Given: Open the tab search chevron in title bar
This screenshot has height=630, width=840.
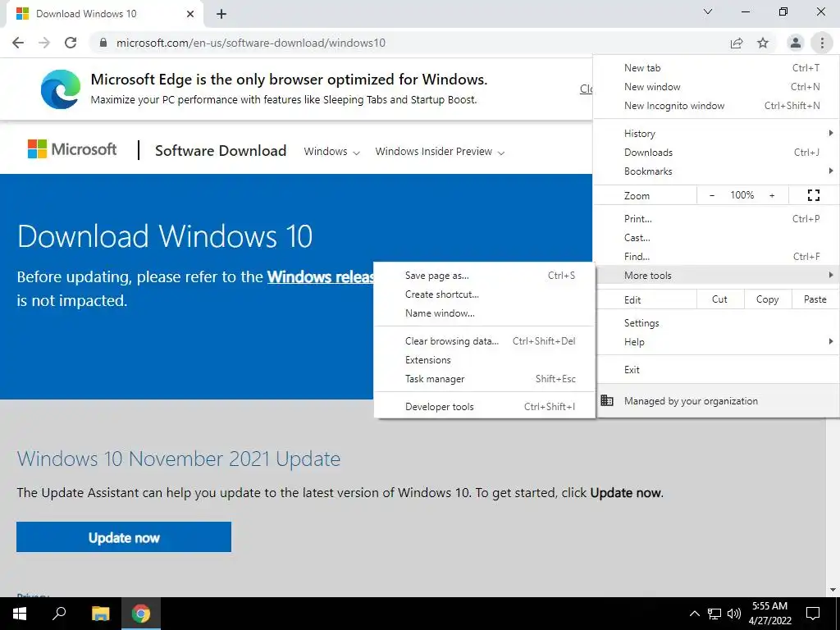Looking at the screenshot, I should (708, 11).
